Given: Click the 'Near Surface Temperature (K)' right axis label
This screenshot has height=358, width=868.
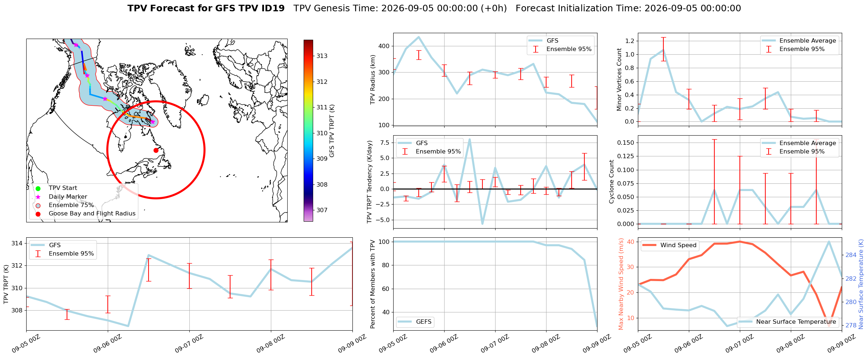Looking at the screenshot, I should (861, 284).
